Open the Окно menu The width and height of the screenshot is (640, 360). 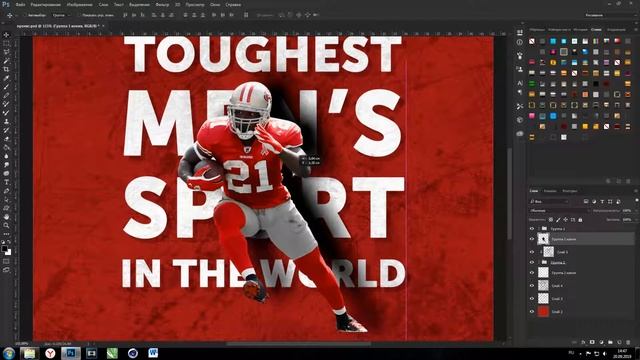click(215, 4)
